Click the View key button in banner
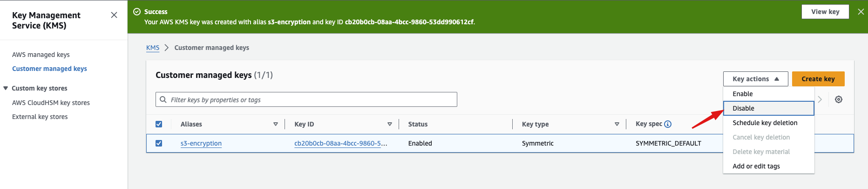The height and width of the screenshot is (189, 868). pyautogui.click(x=825, y=12)
